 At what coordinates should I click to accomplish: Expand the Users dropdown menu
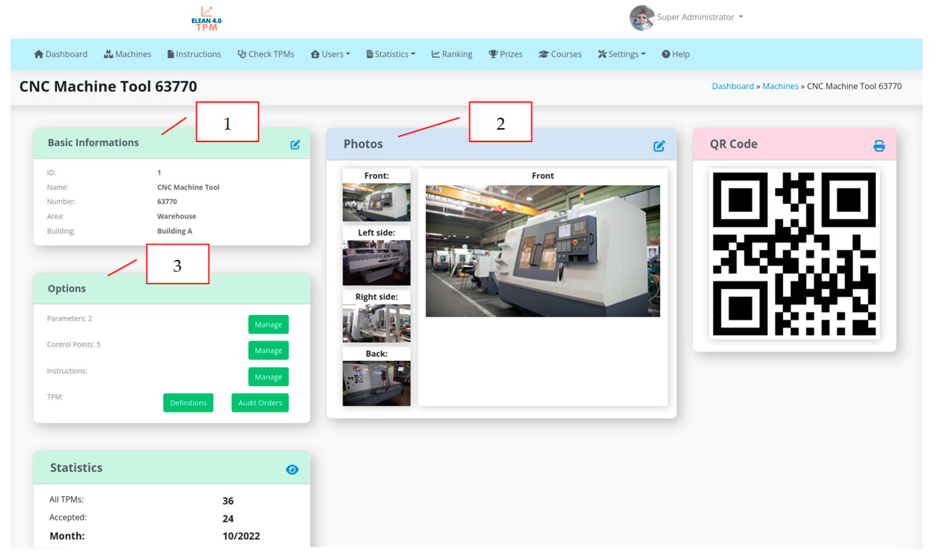pos(331,54)
